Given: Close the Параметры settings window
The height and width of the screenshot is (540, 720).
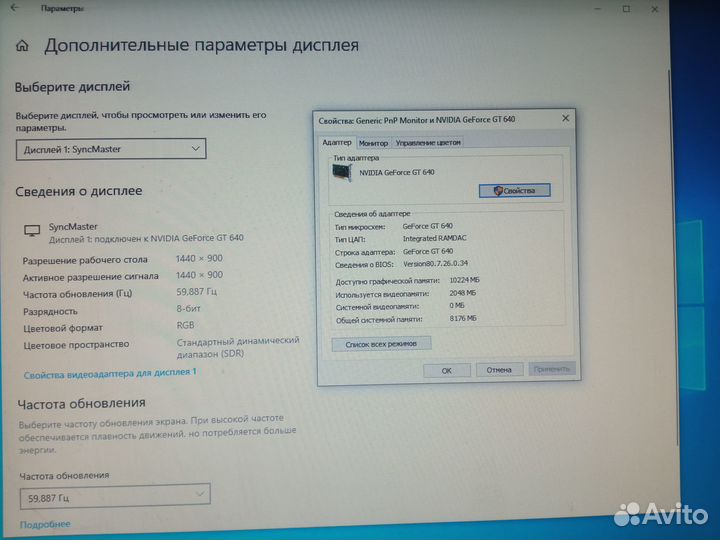Looking at the screenshot, I should pos(655,9).
